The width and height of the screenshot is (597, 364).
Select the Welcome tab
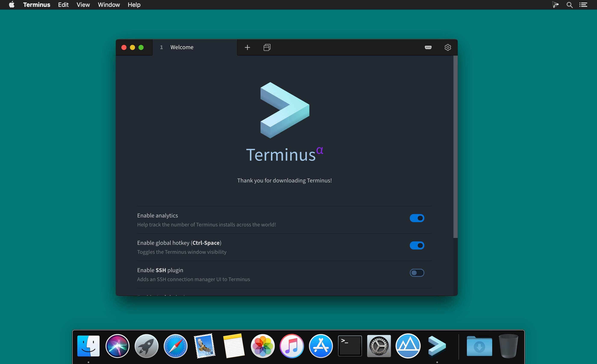(x=182, y=47)
